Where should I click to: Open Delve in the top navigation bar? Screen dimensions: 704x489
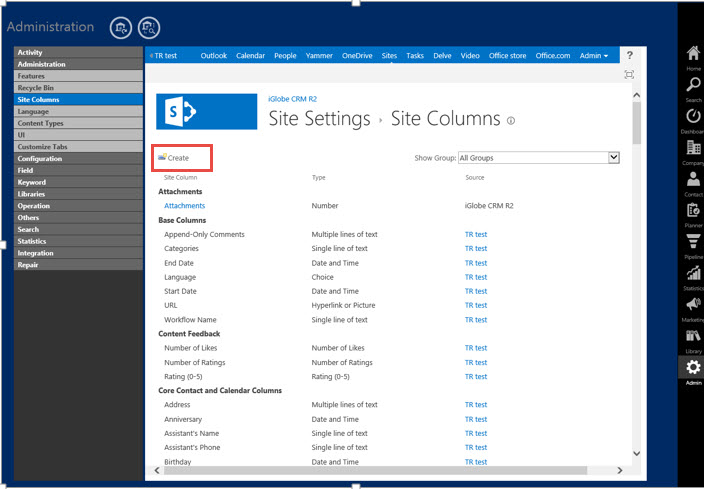click(442, 56)
